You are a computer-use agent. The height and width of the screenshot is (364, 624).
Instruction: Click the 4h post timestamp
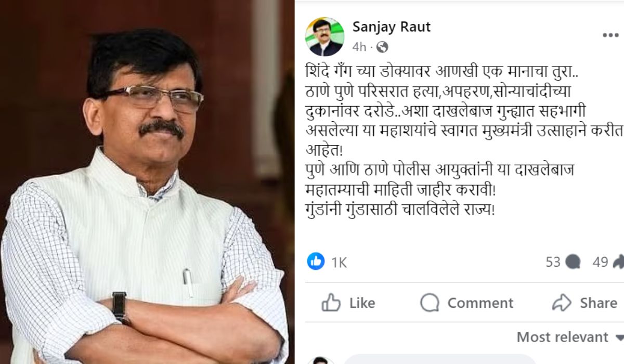pyautogui.click(x=359, y=47)
